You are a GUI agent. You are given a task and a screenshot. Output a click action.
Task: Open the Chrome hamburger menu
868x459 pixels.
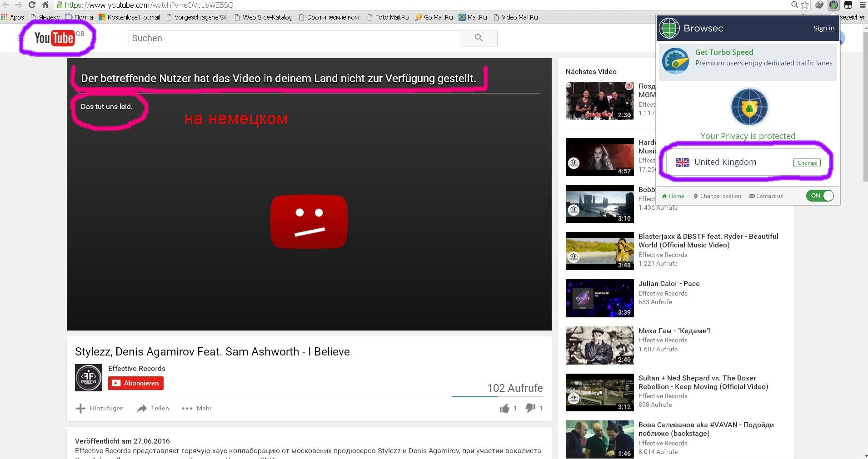click(x=863, y=5)
